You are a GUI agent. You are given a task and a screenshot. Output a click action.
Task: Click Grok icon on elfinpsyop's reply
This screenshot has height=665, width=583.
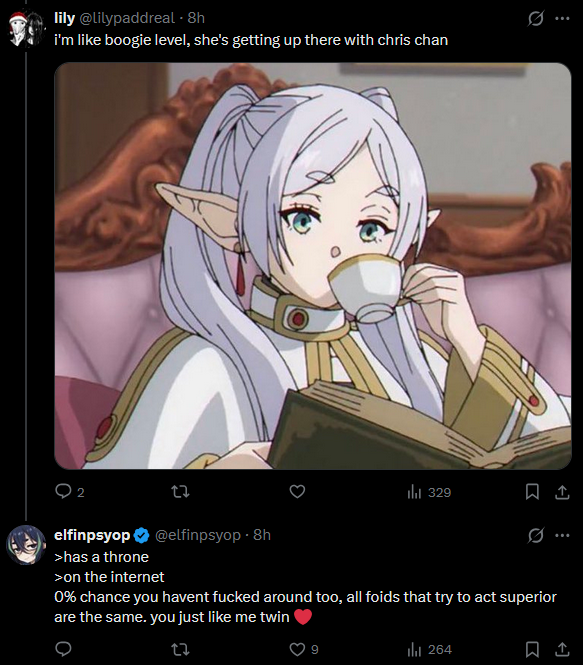click(536, 536)
